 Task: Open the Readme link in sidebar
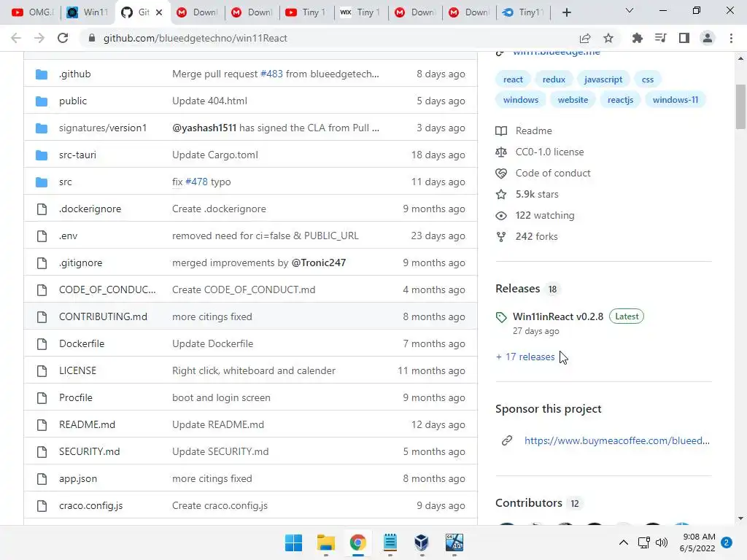[x=533, y=131]
